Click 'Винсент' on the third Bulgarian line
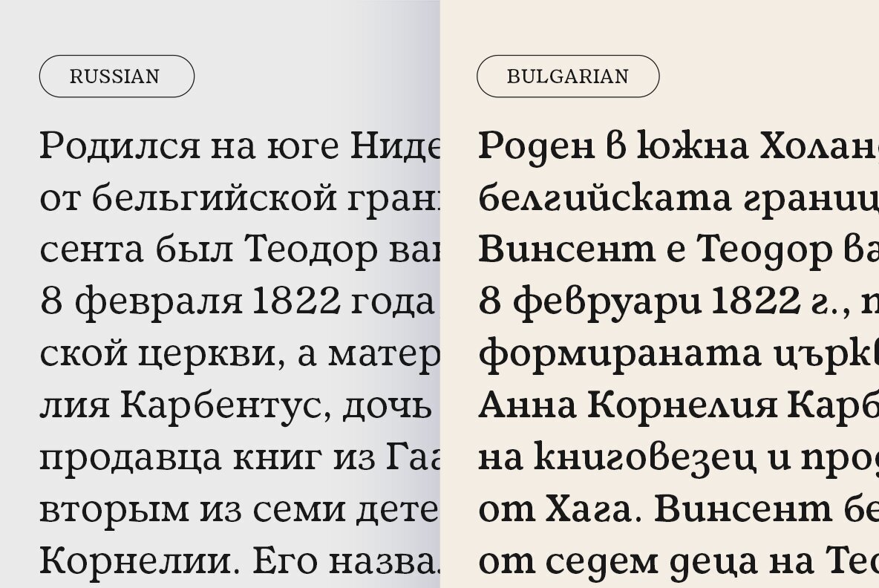The width and height of the screenshot is (879, 588). [x=566, y=249]
